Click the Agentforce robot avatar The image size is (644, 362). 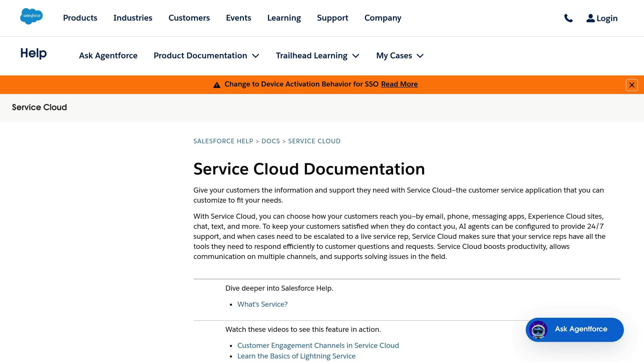[538, 330]
